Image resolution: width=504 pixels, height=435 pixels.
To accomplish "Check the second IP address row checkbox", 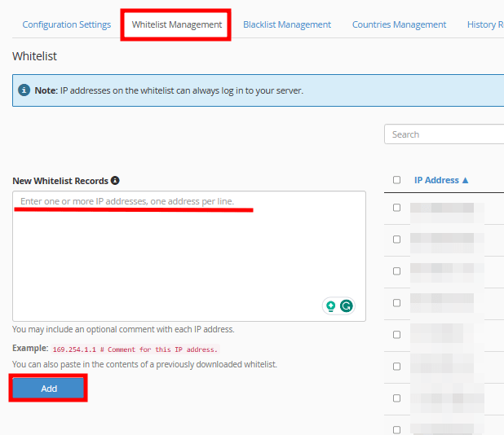I will (397, 239).
